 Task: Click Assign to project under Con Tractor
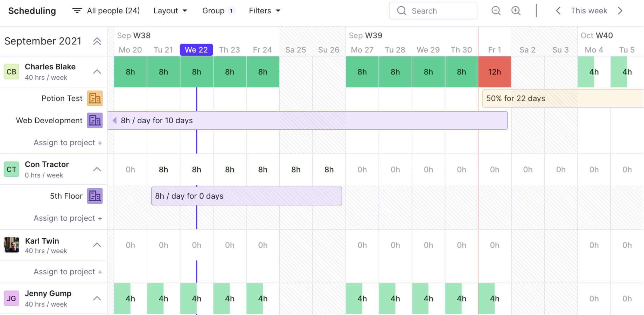point(68,218)
